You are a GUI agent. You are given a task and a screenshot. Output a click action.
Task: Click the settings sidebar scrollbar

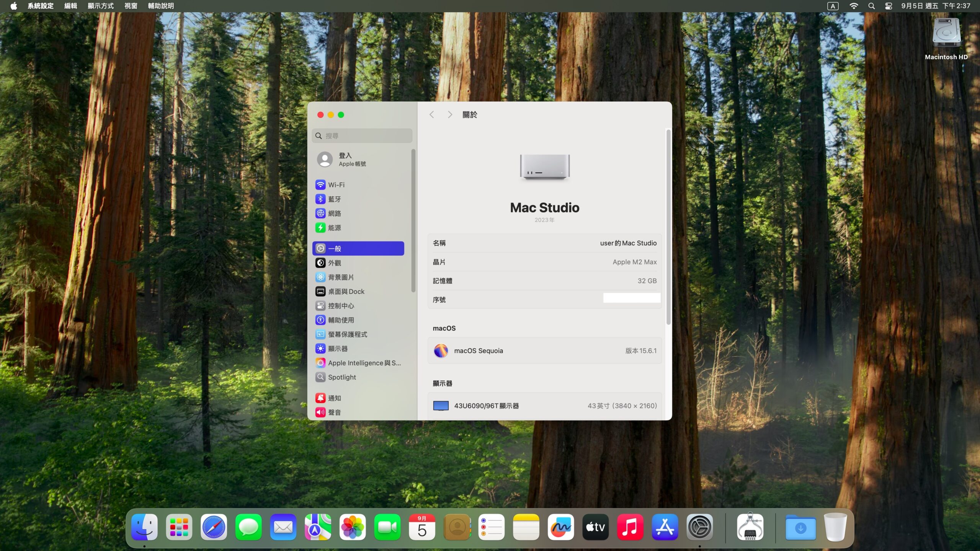coord(413,220)
